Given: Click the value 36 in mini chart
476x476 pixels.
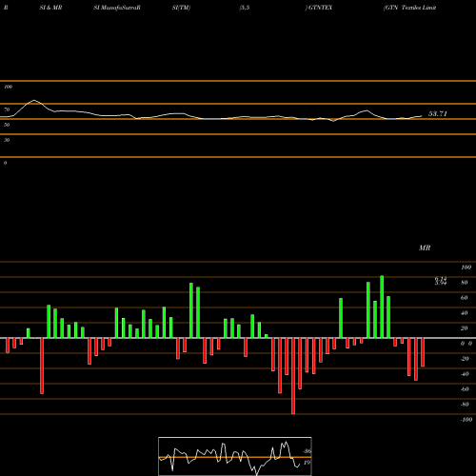Looking at the screenshot, I should tap(307, 451).
